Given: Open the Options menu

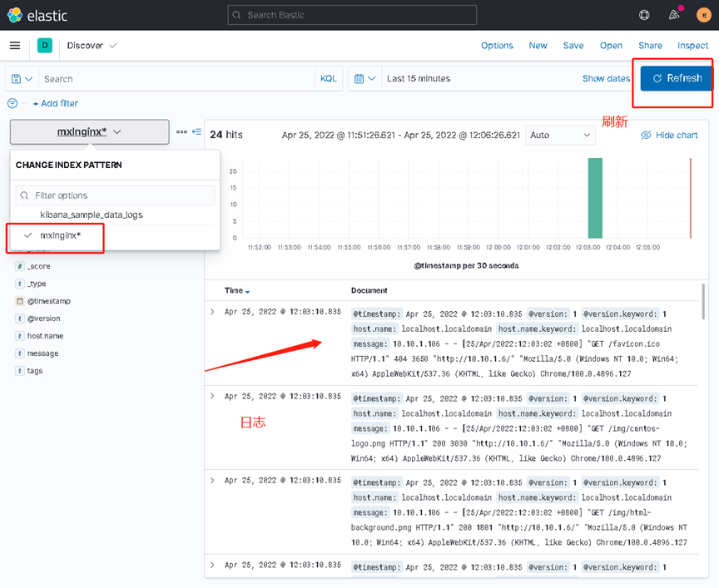Looking at the screenshot, I should (497, 46).
